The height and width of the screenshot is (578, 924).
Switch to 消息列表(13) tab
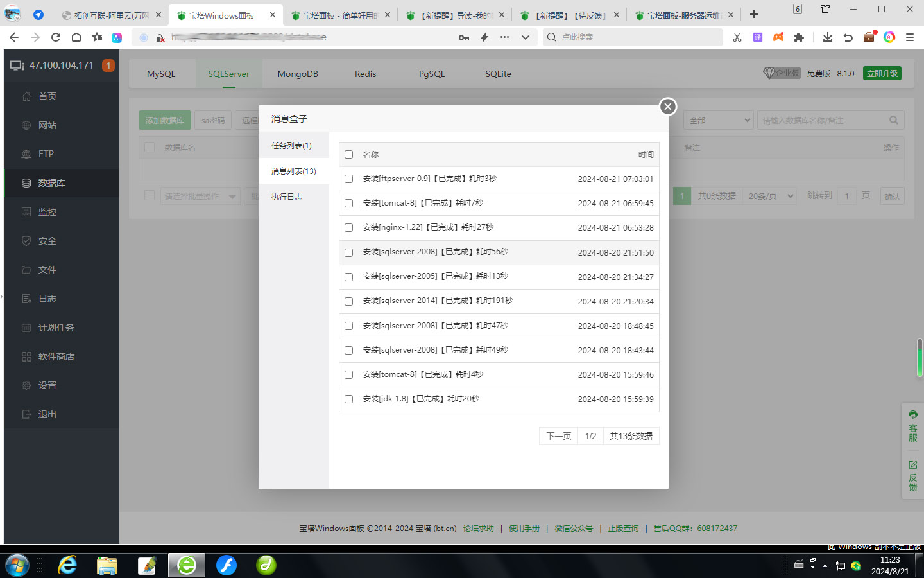[294, 171]
